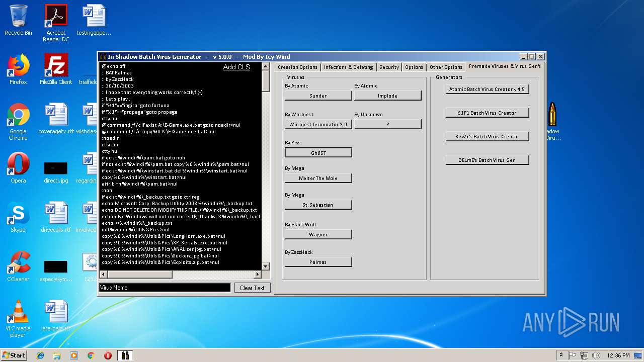Click the '@echo off' code line
This screenshot has height=362, width=644.
click(114, 66)
